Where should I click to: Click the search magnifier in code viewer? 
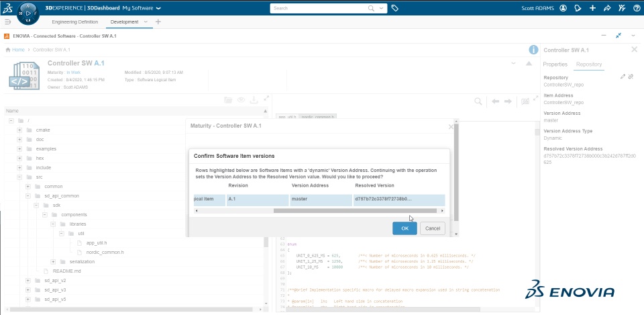(478, 101)
